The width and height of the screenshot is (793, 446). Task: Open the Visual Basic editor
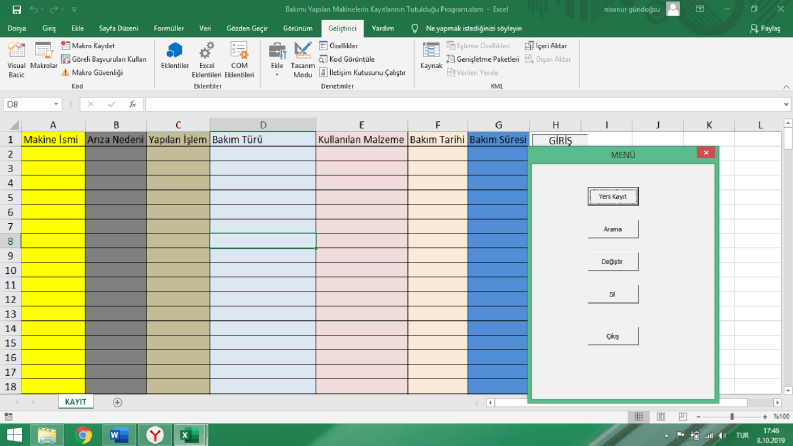tap(16, 60)
